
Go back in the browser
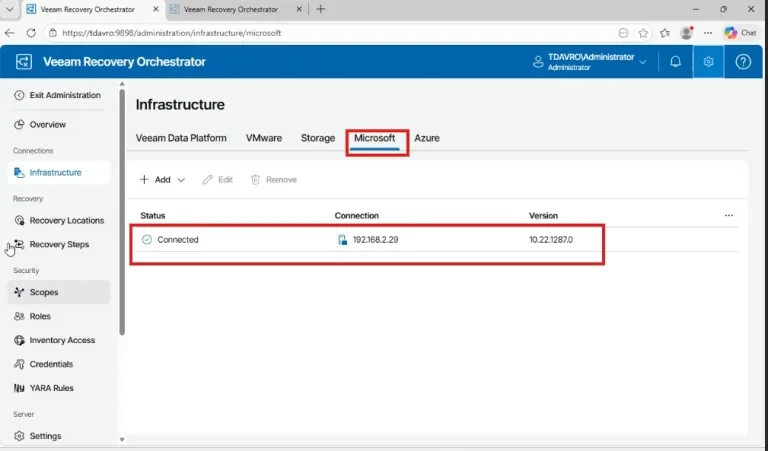coord(9,33)
